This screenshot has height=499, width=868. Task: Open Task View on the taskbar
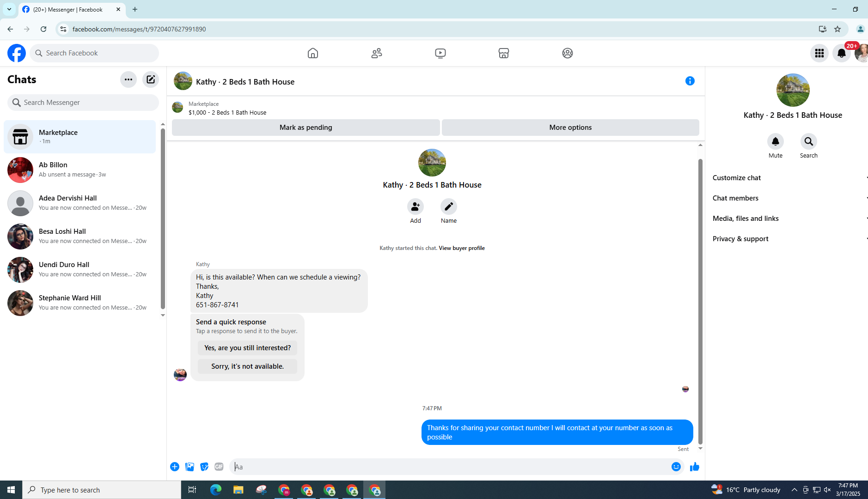coord(192,490)
